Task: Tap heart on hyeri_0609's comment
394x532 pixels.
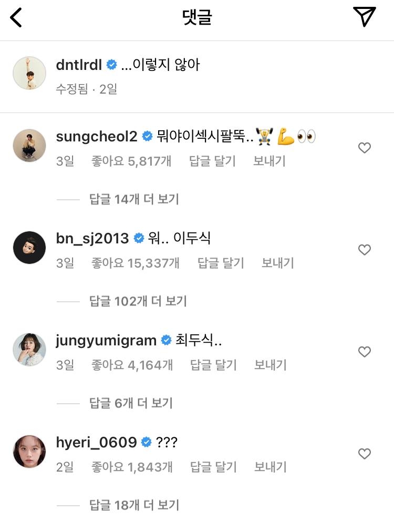Action: coord(364,454)
